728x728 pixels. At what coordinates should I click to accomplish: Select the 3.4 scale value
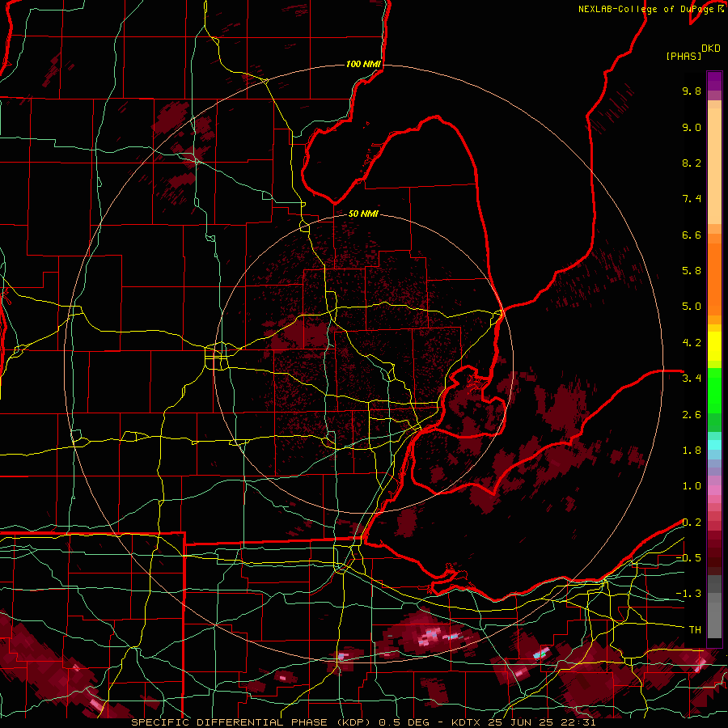[x=692, y=379]
